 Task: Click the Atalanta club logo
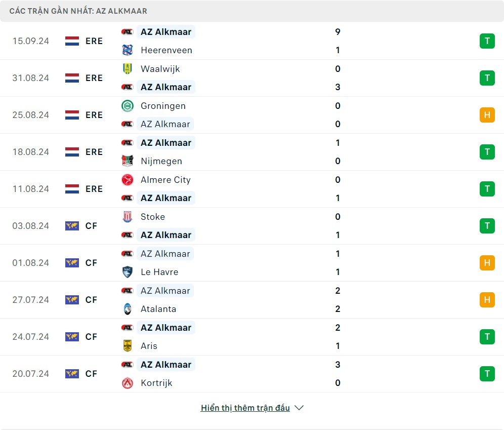click(x=127, y=309)
